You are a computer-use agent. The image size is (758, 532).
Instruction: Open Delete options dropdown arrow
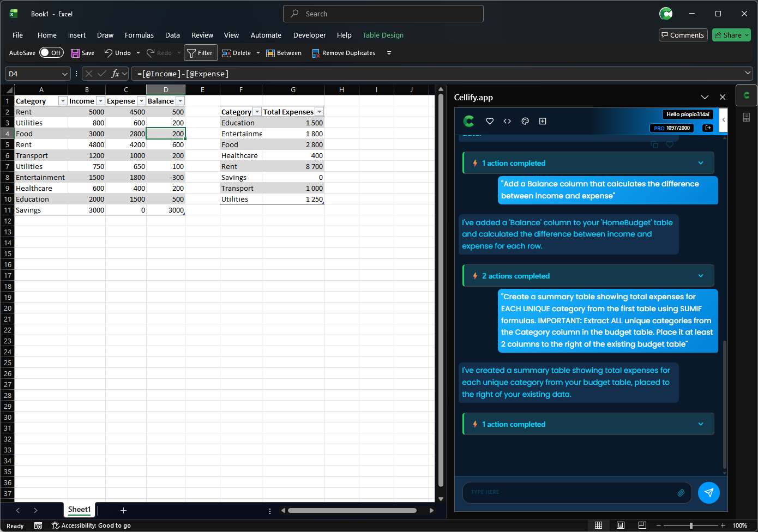[x=258, y=53]
